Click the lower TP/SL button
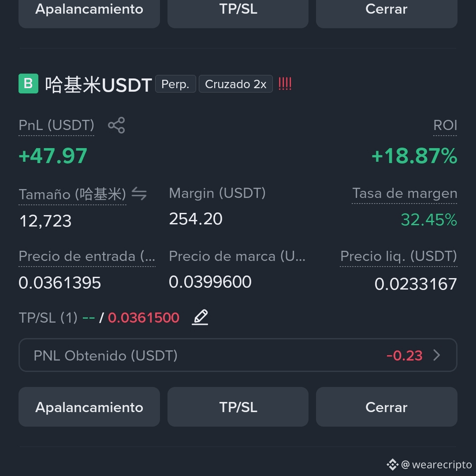 (238, 407)
